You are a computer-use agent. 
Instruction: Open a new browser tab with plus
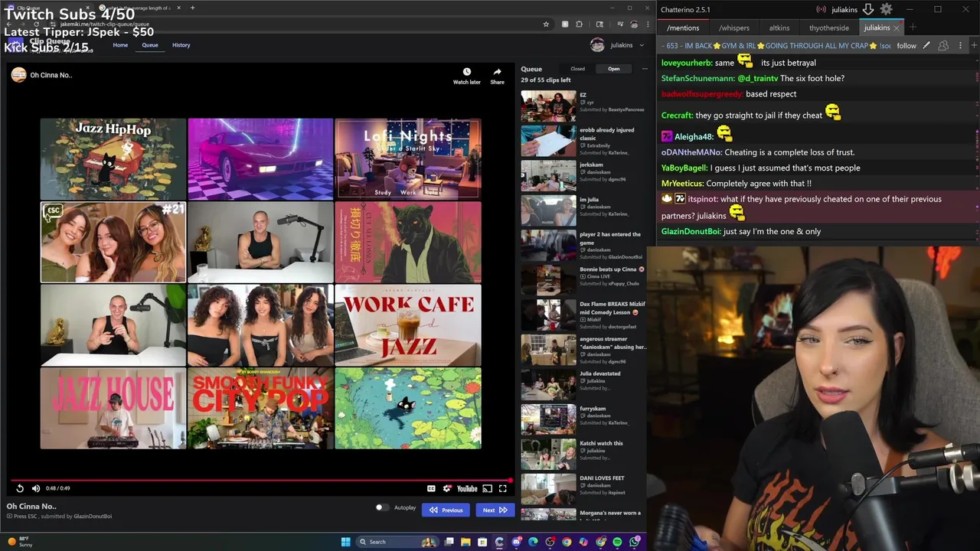click(192, 8)
